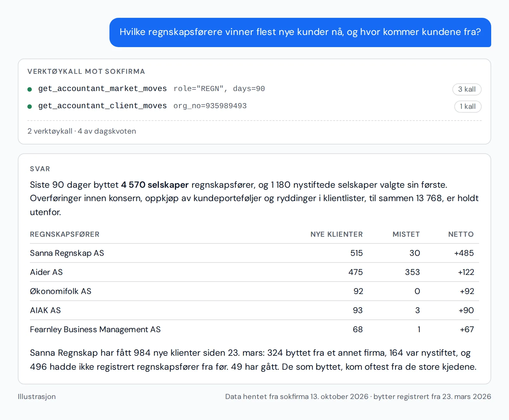
Task: Click the 93 new clients value
Action: [358, 311]
